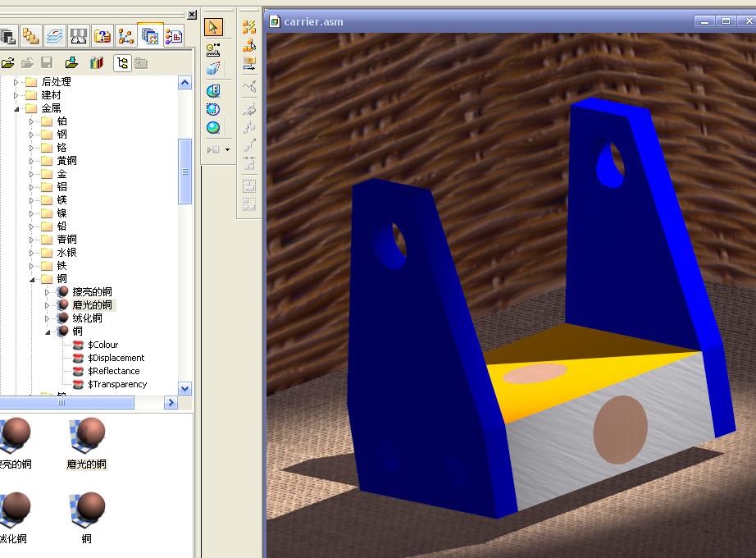Toggle the folder tree view button
The height and width of the screenshot is (558, 756).
point(122,62)
